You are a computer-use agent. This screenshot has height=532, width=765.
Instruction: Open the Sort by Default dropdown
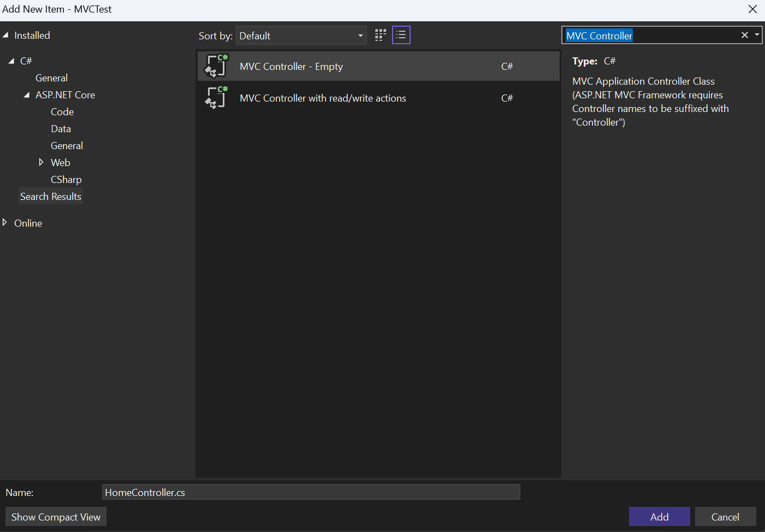point(301,35)
